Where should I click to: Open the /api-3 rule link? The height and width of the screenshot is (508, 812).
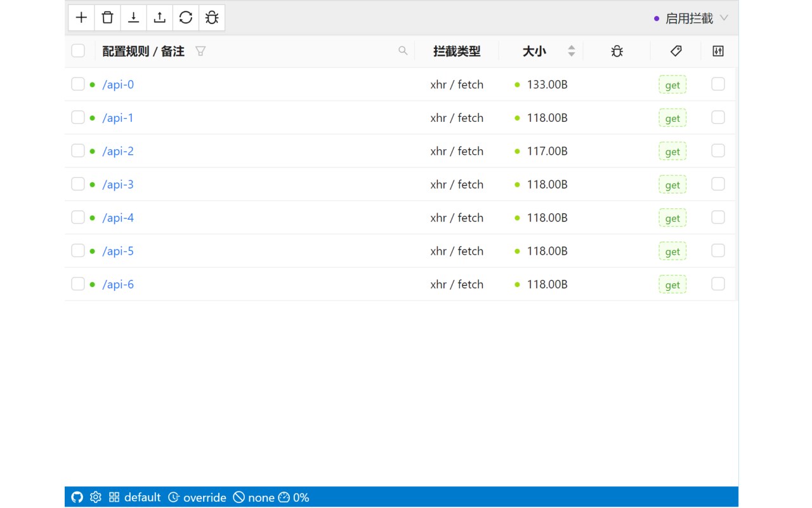point(118,184)
